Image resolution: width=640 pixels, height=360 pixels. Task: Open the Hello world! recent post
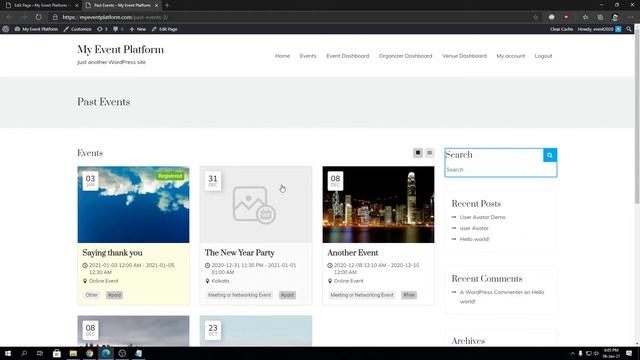pos(474,239)
